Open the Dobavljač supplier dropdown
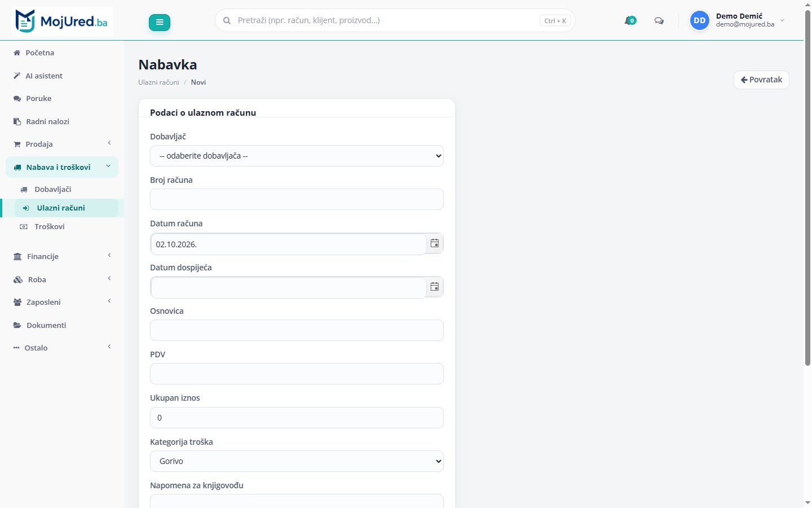 [297, 156]
